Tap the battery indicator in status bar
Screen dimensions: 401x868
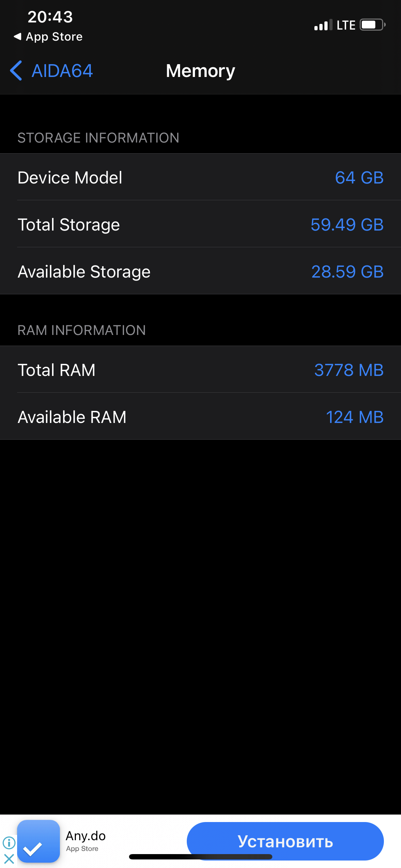(x=372, y=25)
